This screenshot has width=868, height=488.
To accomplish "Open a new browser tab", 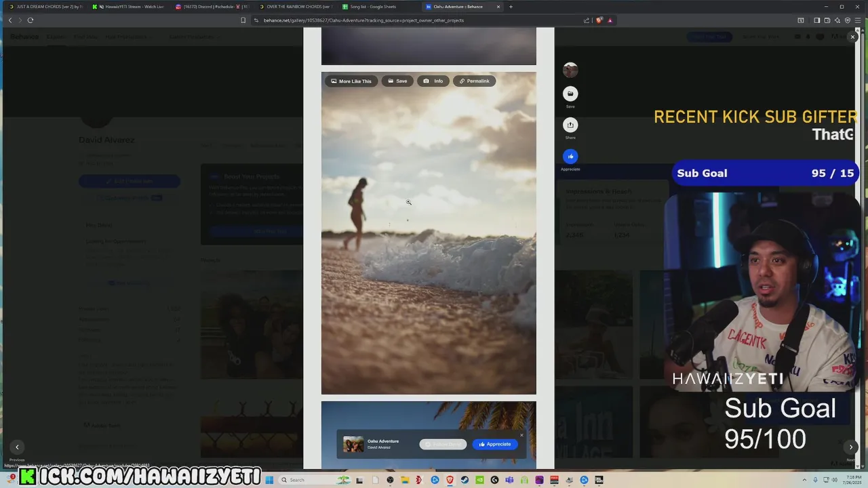I will (x=511, y=7).
